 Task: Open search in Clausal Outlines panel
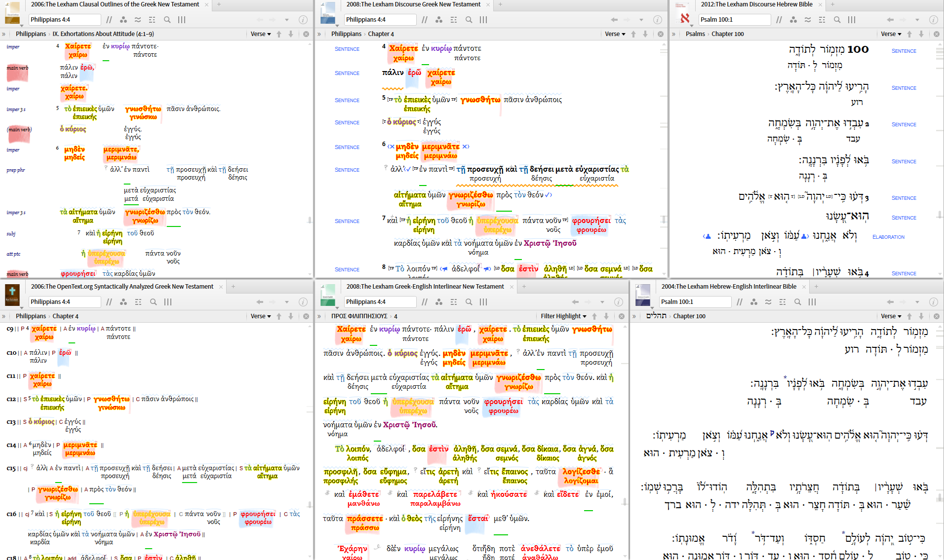coord(167,20)
